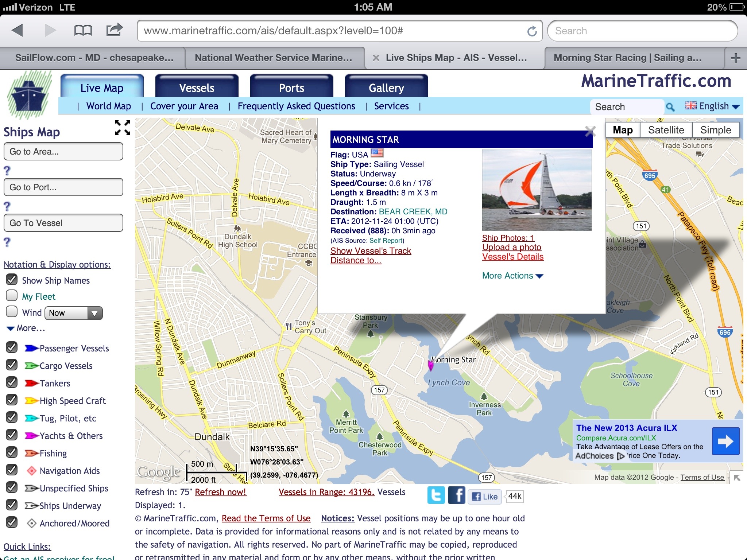Tap the Facebook share icon
The width and height of the screenshot is (747, 560).
click(x=456, y=495)
